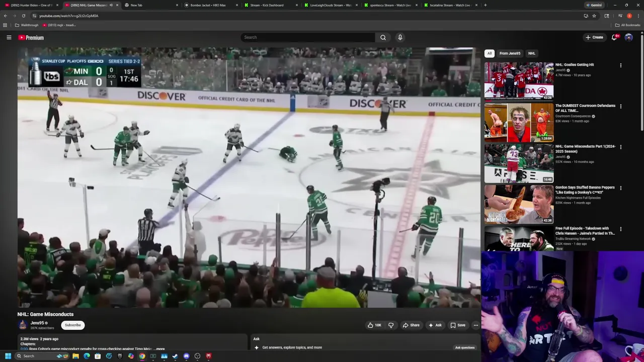Focus the YouTube search field

tap(308, 37)
